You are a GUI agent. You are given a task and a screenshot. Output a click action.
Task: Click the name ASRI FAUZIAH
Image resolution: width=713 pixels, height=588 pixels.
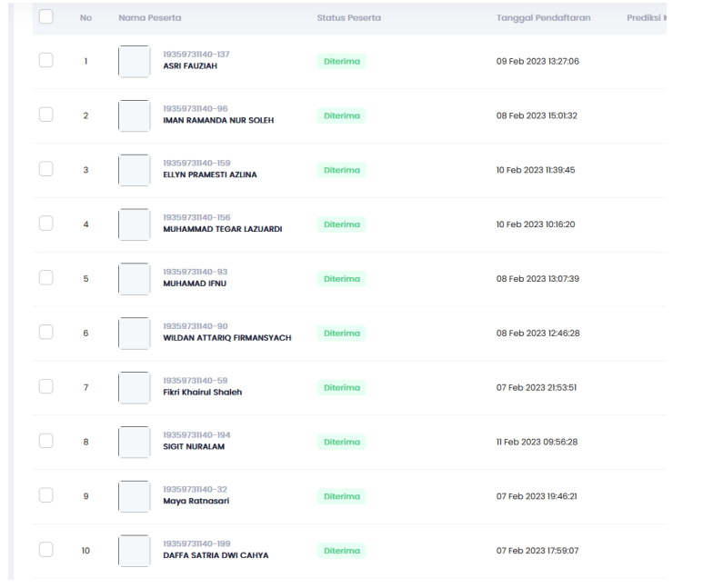click(x=190, y=66)
